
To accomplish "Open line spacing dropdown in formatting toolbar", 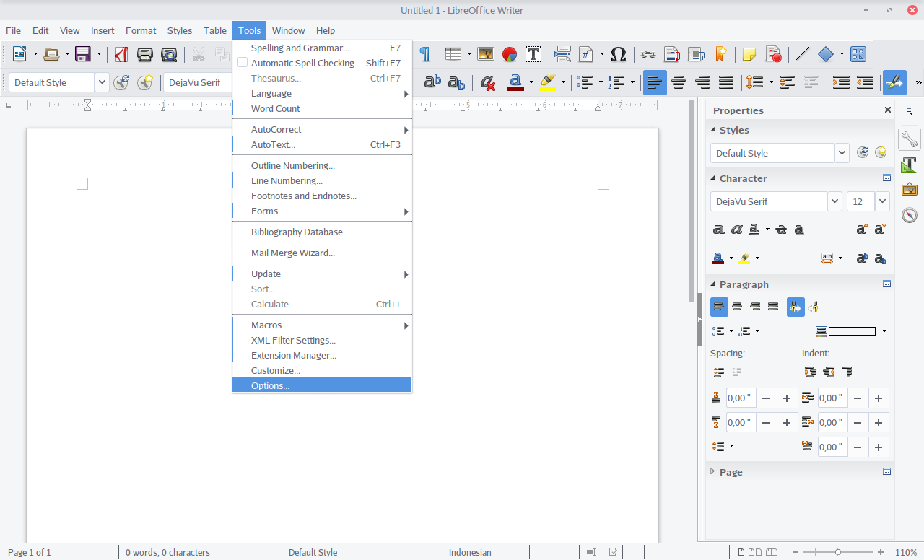I will coord(771,82).
